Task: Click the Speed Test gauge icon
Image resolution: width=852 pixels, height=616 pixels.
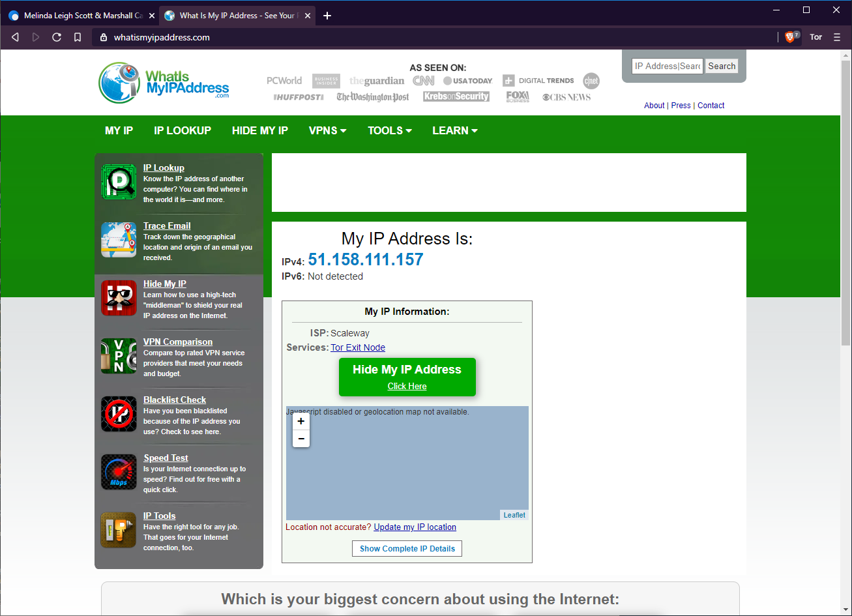Action: (119, 472)
